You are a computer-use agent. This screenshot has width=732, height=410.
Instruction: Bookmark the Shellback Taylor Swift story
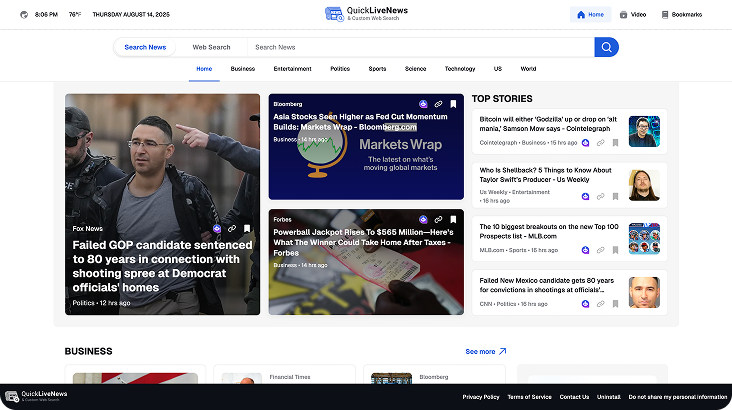click(615, 196)
